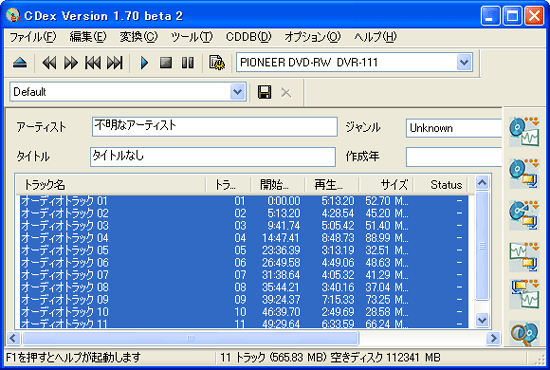The image size is (550, 370).
Task: Click the 88.99 M.. size cell
Action: tap(387, 238)
